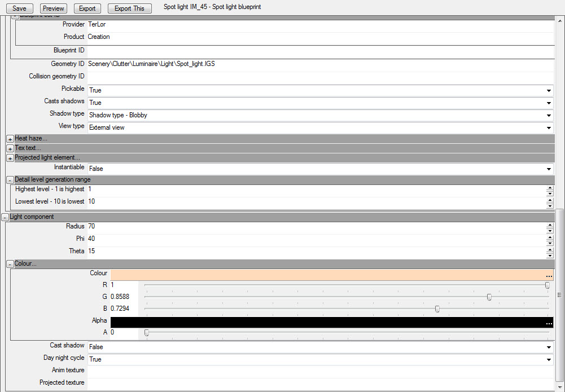Image resolution: width=565 pixels, height=392 pixels.
Task: Collapse Detail level generation range section
Action: click(x=10, y=180)
